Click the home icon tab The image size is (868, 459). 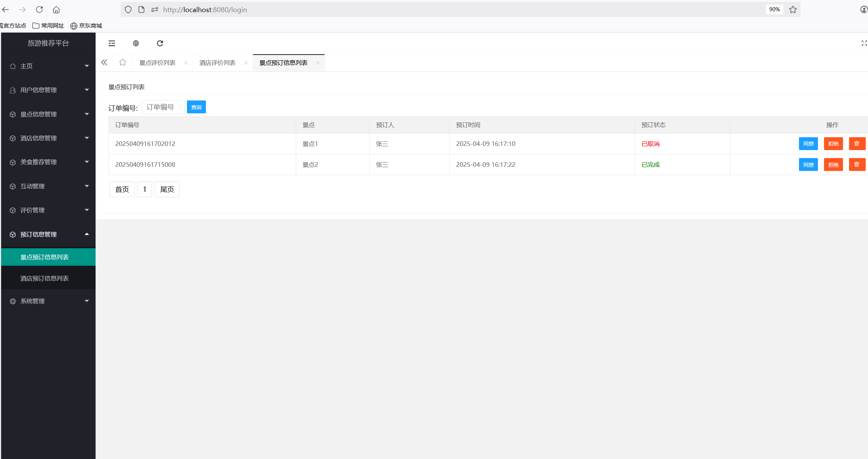[122, 63]
